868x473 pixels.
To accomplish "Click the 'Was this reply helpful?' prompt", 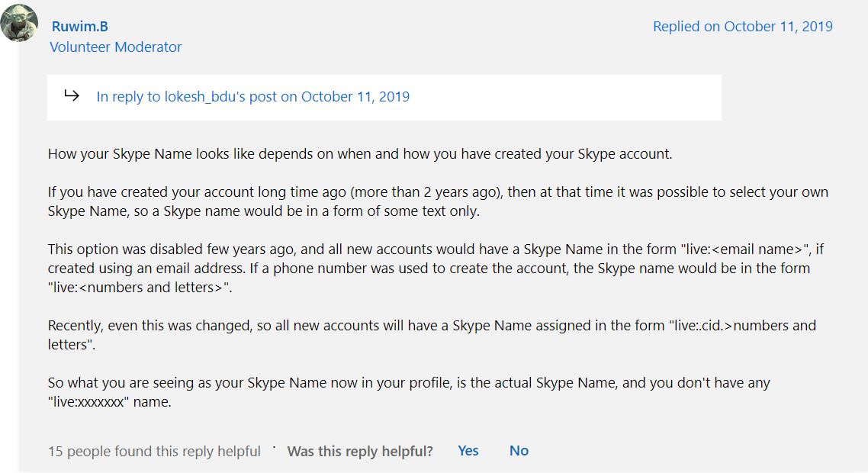I will pyautogui.click(x=359, y=450).
